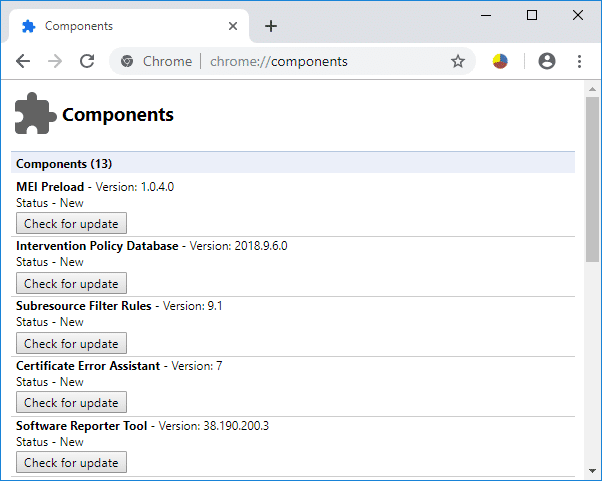Click version text '1.0.4.0'
The image size is (602, 481).
(x=157, y=187)
